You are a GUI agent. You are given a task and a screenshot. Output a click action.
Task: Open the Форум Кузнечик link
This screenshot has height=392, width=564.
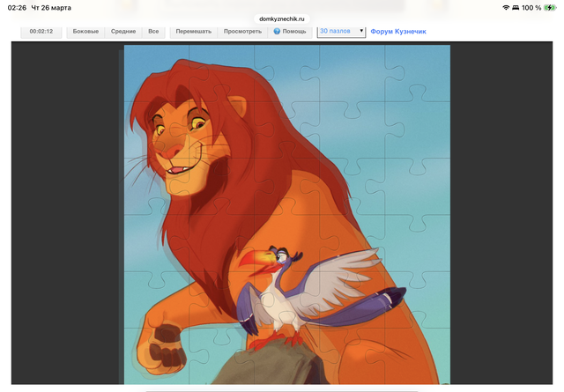point(397,31)
